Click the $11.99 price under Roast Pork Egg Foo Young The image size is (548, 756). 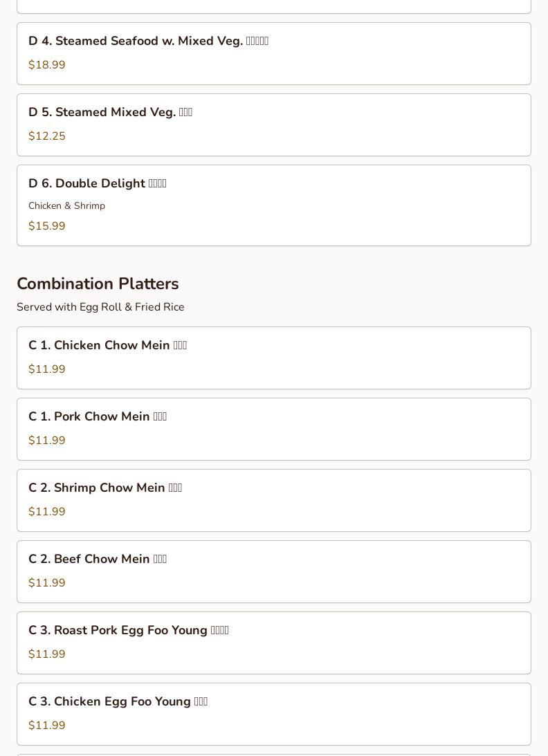click(47, 654)
